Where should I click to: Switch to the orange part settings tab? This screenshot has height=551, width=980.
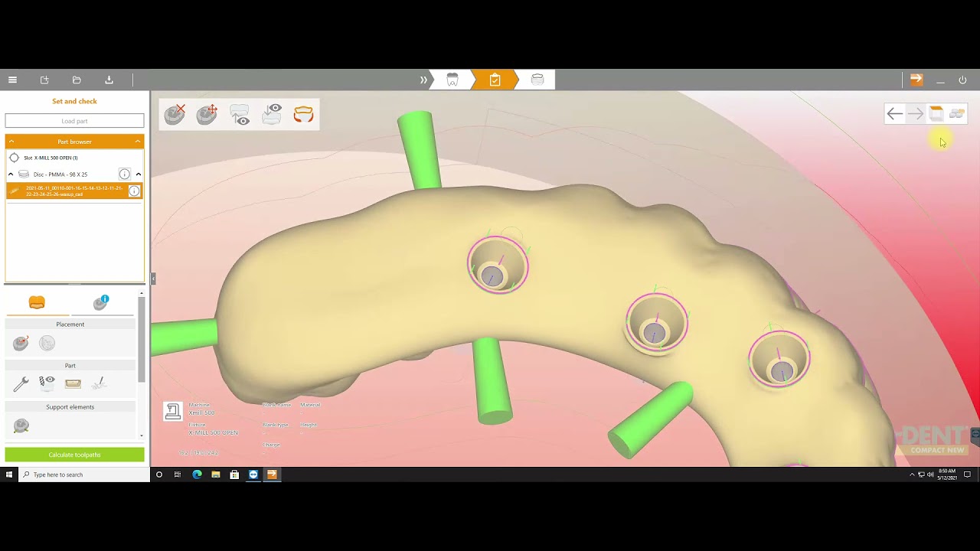click(37, 303)
